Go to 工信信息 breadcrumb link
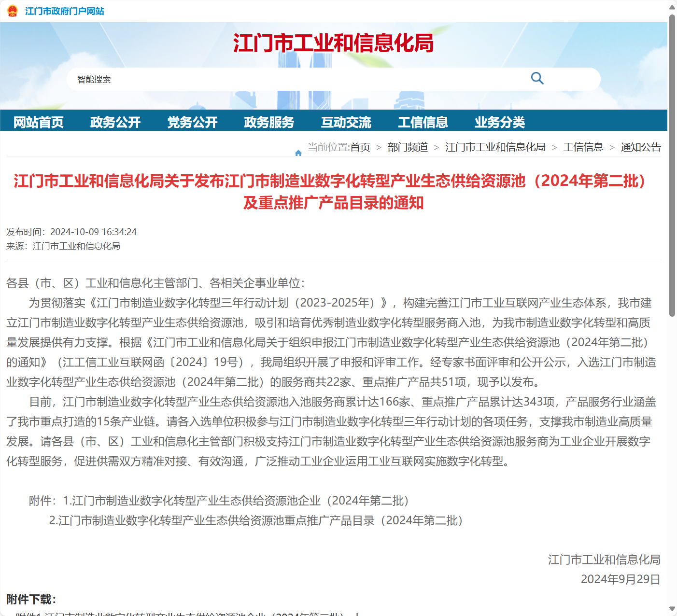 tap(583, 147)
